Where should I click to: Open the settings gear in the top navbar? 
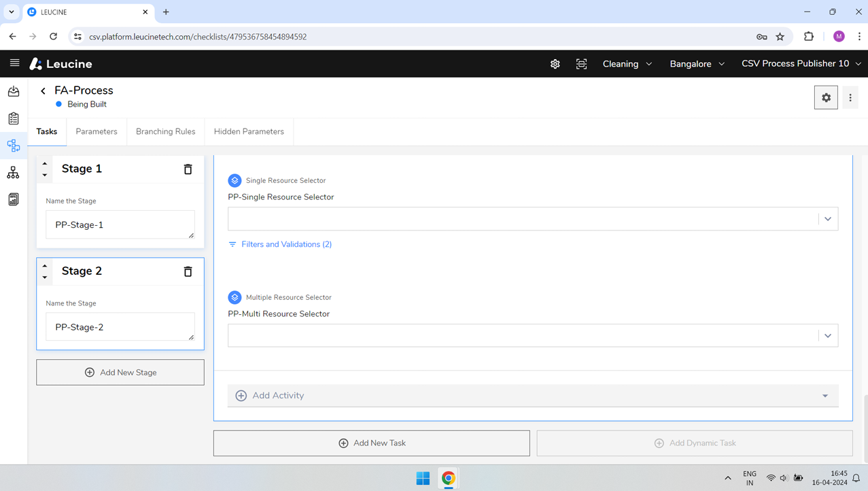555,63
